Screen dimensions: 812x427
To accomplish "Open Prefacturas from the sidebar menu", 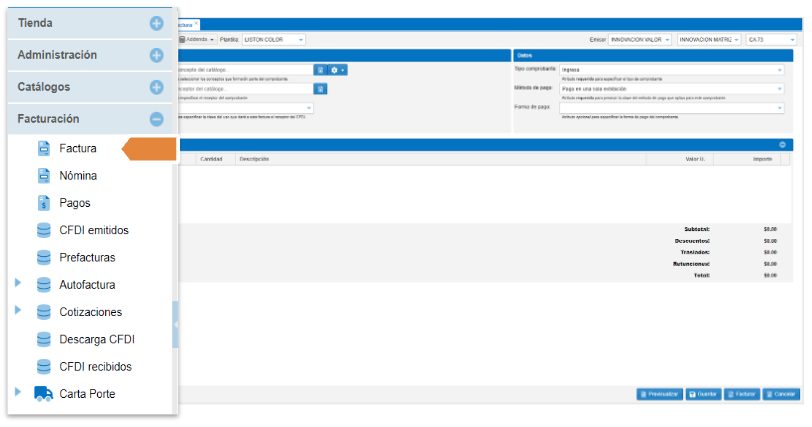I will (87, 257).
